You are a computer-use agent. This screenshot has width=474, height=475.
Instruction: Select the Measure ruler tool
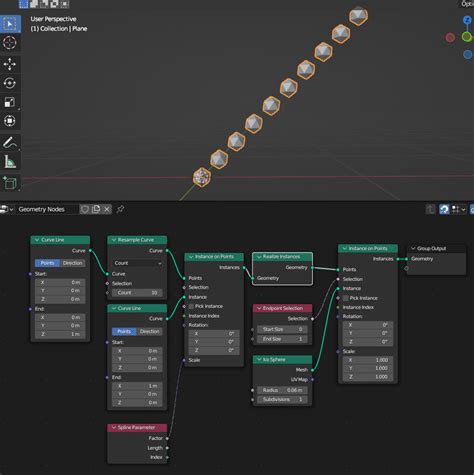click(10, 162)
